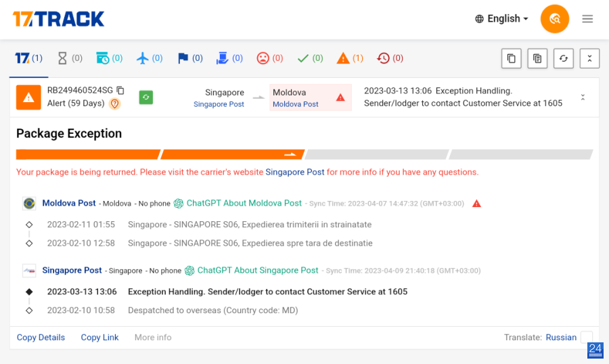Image resolution: width=609 pixels, height=364 pixels.
Task: Select the Alert (1) status tab
Action: coord(350,58)
